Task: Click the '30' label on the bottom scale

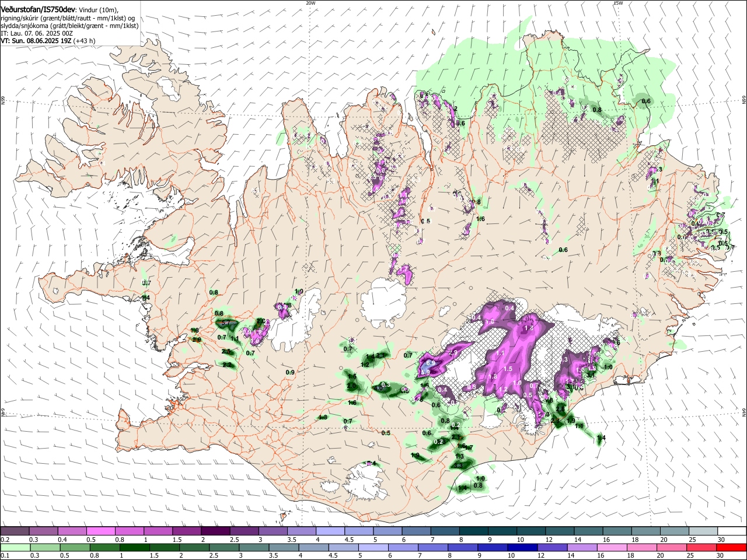Action: pyautogui.click(x=720, y=556)
